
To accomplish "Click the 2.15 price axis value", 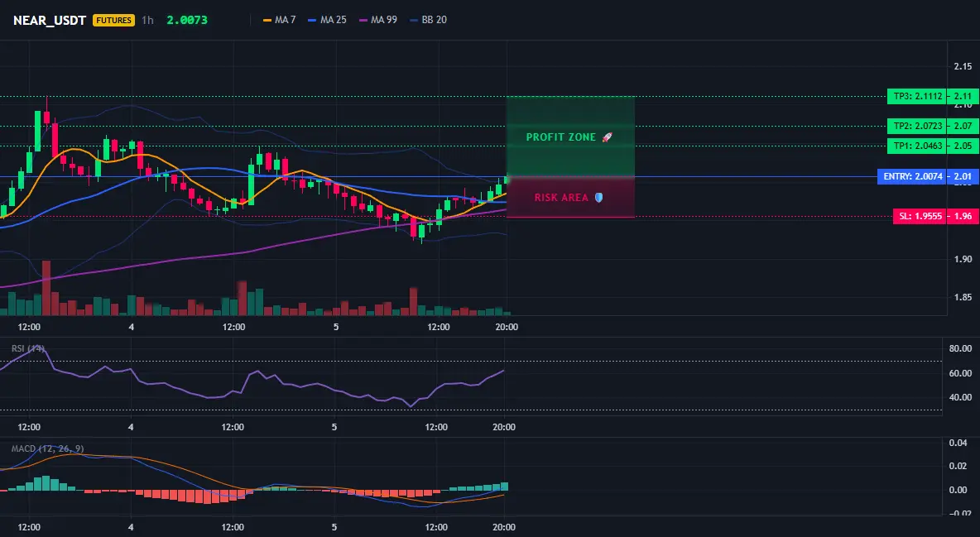I will click(963, 66).
